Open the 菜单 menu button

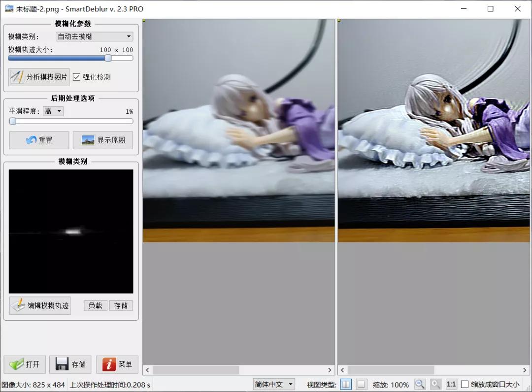[117, 364]
